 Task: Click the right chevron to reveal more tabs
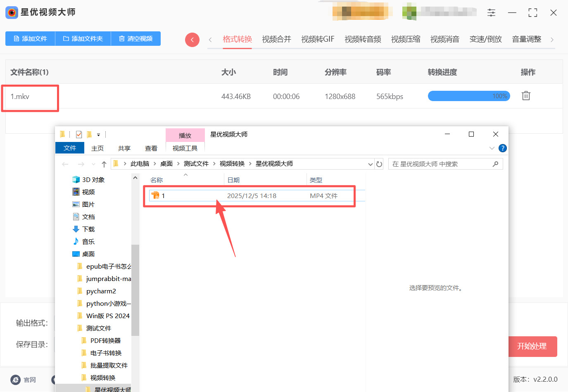click(x=552, y=39)
